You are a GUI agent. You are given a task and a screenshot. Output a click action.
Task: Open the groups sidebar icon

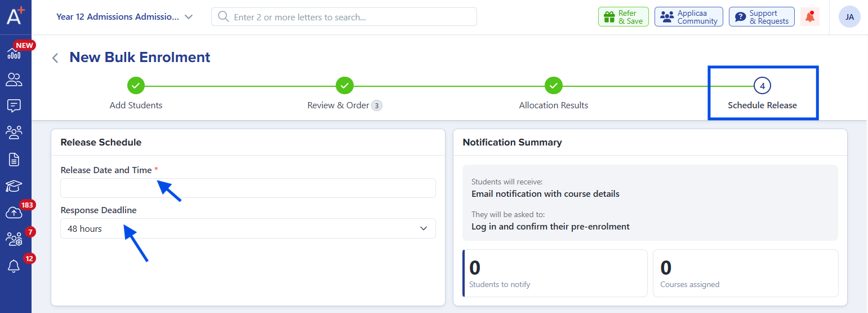click(x=14, y=133)
